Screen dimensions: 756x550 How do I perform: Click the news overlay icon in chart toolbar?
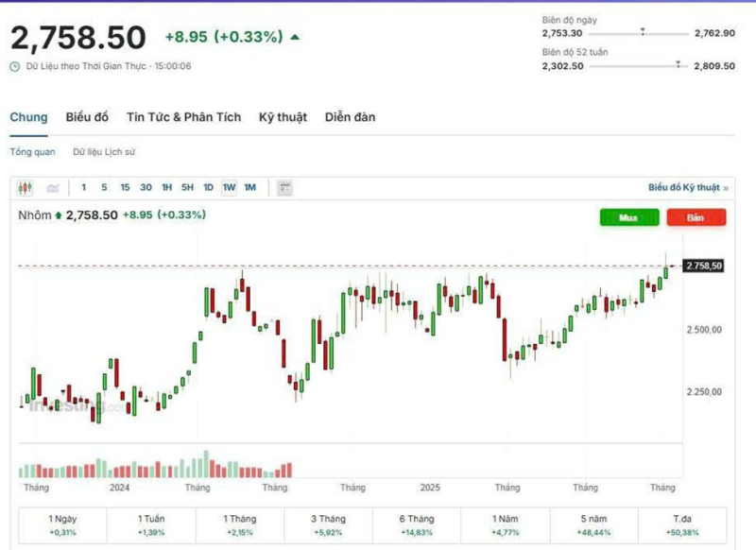tap(285, 187)
